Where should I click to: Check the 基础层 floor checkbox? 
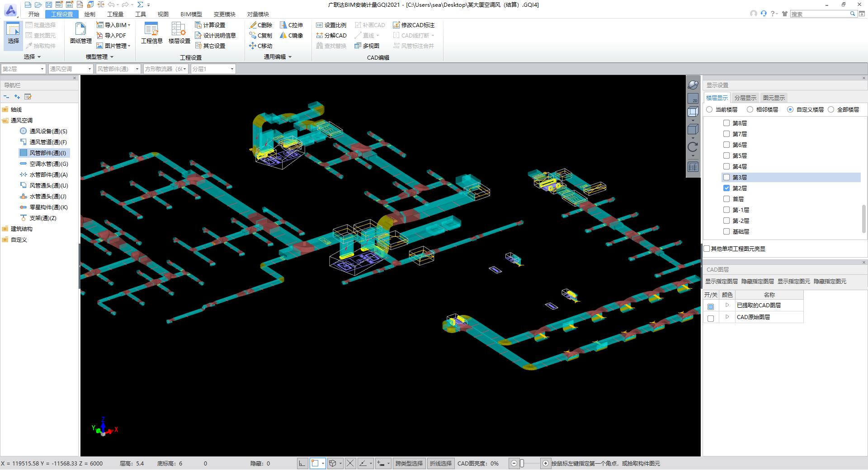click(x=726, y=231)
